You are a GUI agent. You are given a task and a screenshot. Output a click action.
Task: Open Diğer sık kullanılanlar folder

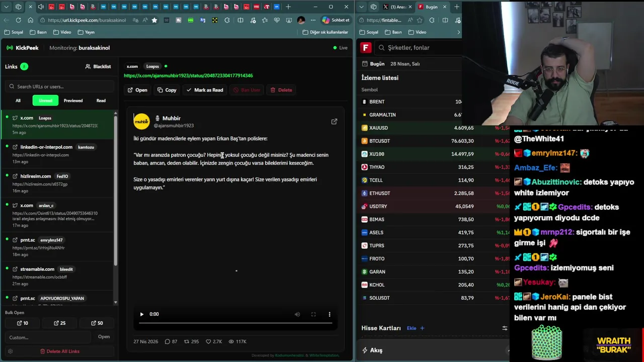(326, 32)
